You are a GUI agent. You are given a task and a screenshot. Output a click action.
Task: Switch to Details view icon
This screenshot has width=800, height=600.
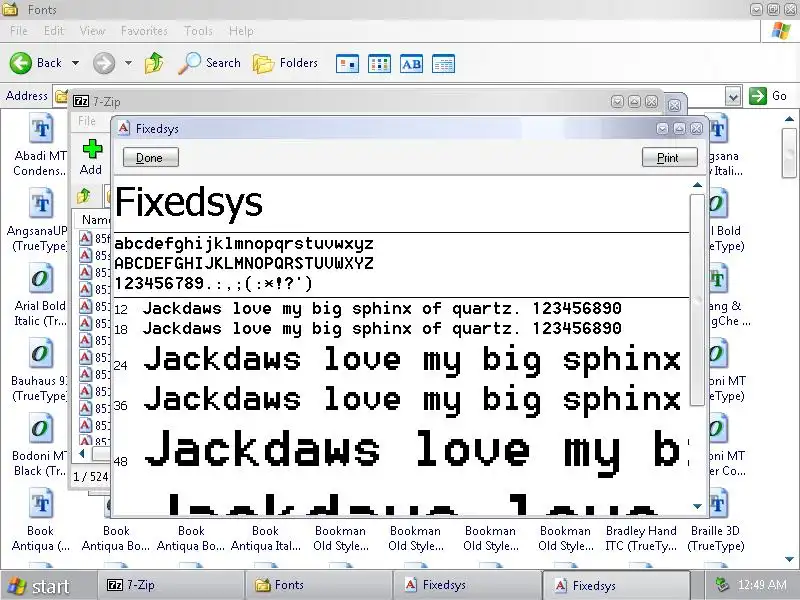click(443, 64)
